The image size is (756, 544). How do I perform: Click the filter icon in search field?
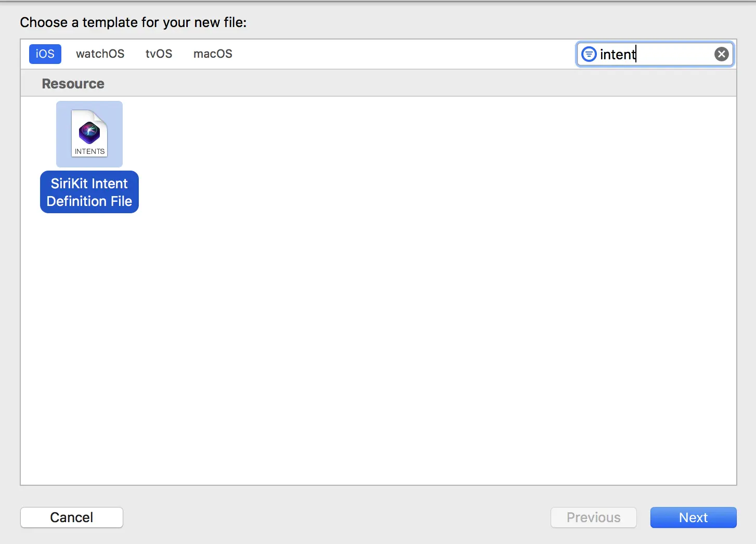point(589,54)
